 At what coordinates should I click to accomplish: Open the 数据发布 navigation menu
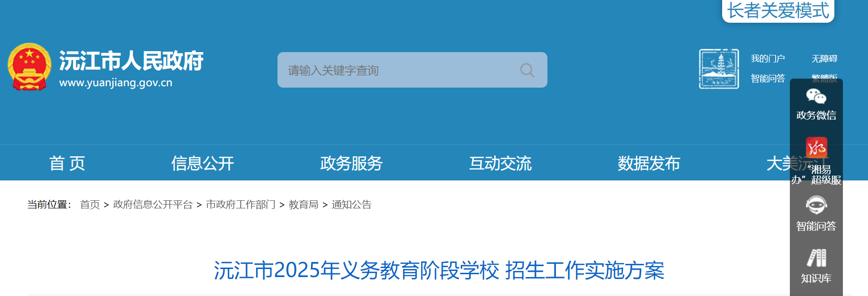(x=649, y=163)
